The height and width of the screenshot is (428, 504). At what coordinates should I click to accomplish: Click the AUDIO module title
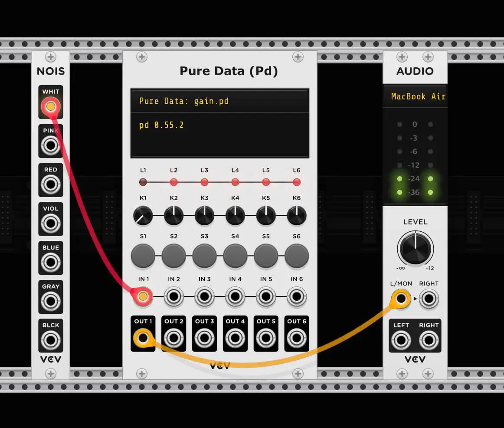click(x=415, y=71)
